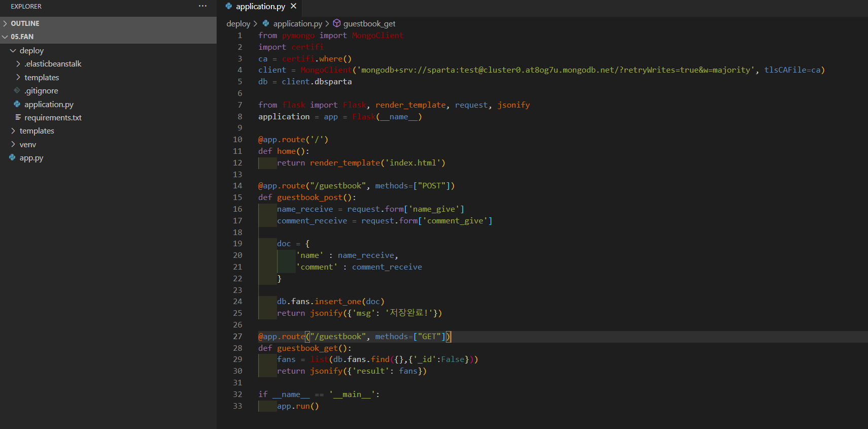Click the .gitignore git file icon

click(x=17, y=90)
